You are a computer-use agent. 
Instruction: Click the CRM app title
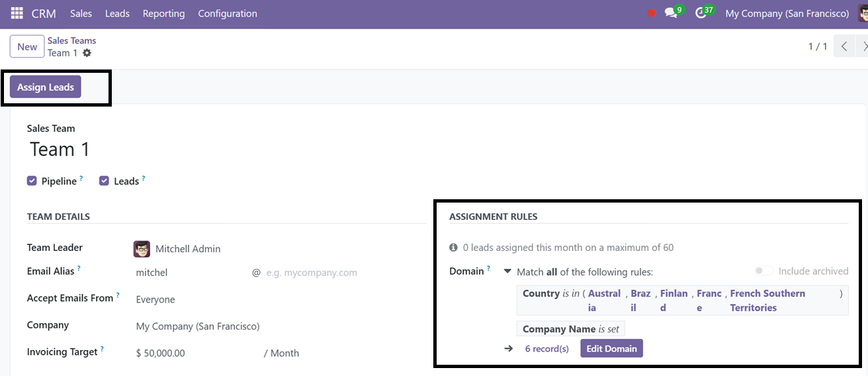(x=44, y=13)
